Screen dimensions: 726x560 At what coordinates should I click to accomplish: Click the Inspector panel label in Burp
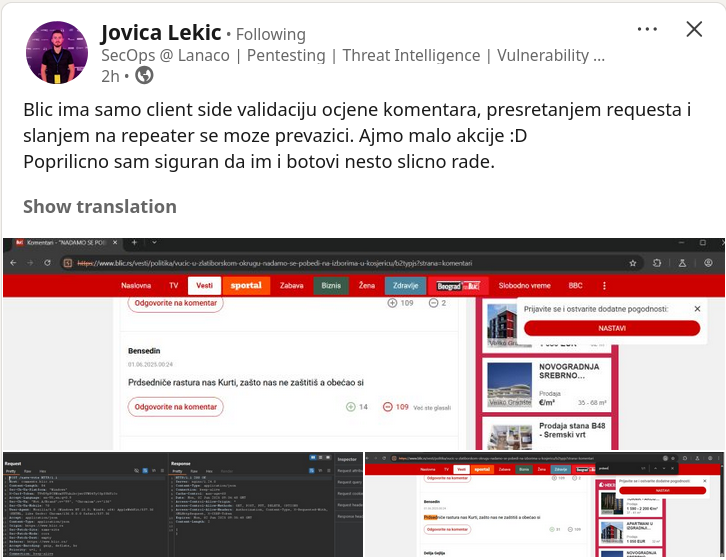point(347,459)
